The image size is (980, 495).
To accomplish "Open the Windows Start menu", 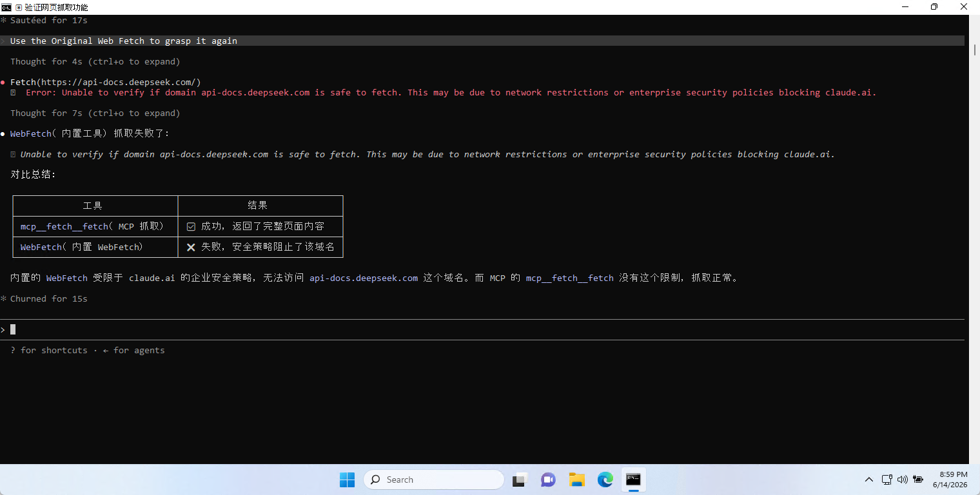I will [x=347, y=480].
